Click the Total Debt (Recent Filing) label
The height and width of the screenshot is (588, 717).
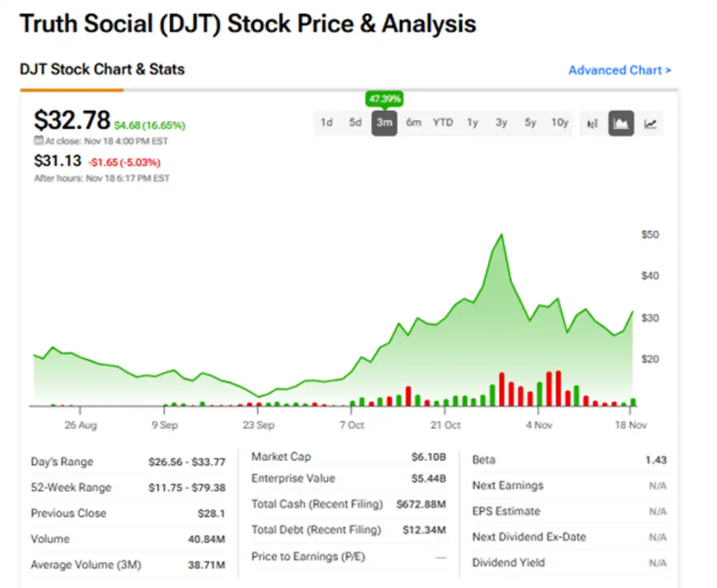316,530
